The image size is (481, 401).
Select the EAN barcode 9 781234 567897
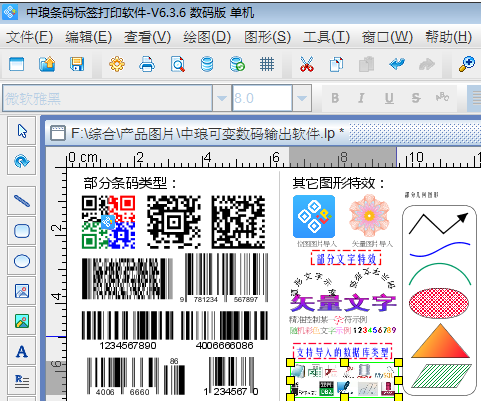(x=224, y=278)
